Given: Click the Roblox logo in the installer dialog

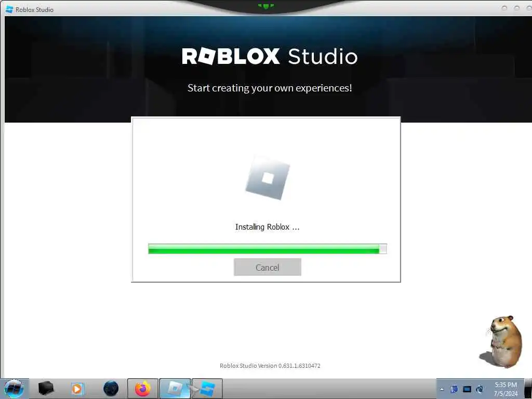Looking at the screenshot, I should (x=268, y=178).
